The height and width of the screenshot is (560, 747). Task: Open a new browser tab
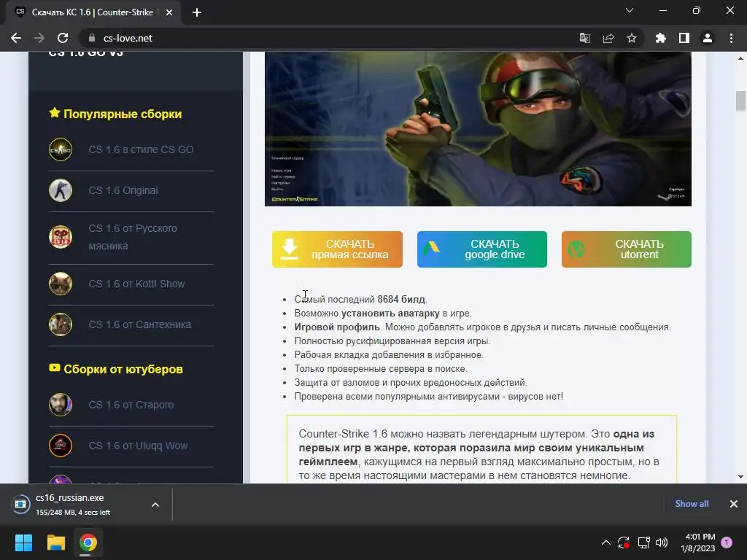click(197, 12)
